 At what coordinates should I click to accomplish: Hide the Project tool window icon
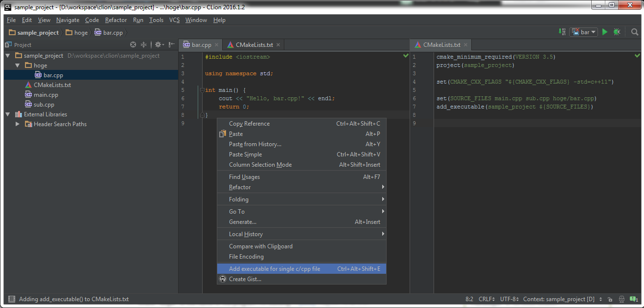(x=171, y=44)
